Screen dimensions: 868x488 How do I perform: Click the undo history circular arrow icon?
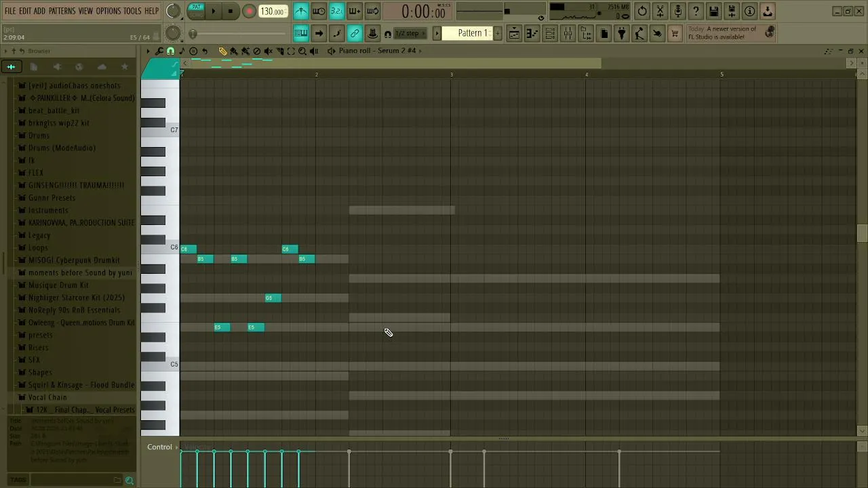(x=642, y=11)
